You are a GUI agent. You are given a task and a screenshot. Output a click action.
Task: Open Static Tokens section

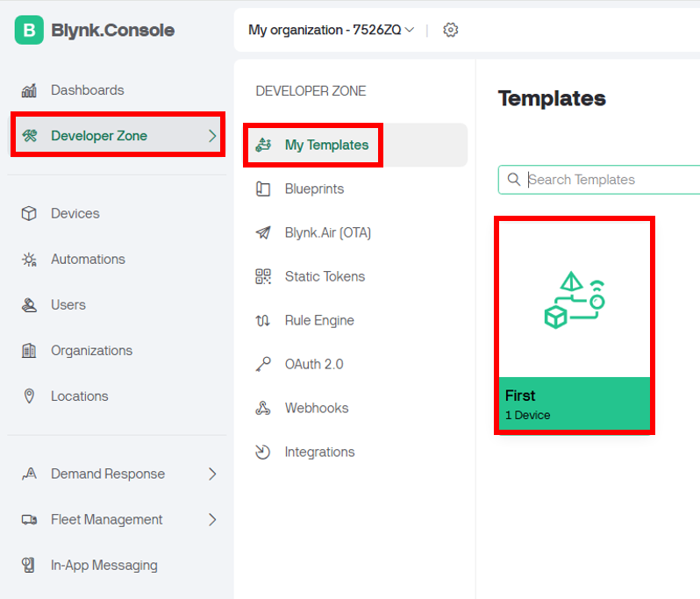[x=355, y=276]
